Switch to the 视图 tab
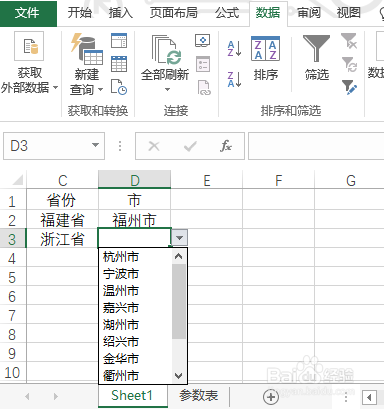The height and width of the screenshot is (409, 384). pos(349,13)
